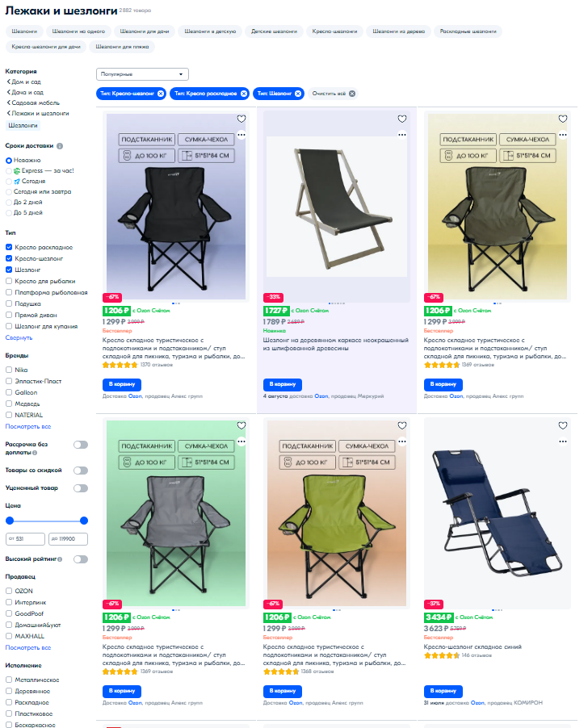
Task: Collapse the type list with Свернуть
Action: 19,337
